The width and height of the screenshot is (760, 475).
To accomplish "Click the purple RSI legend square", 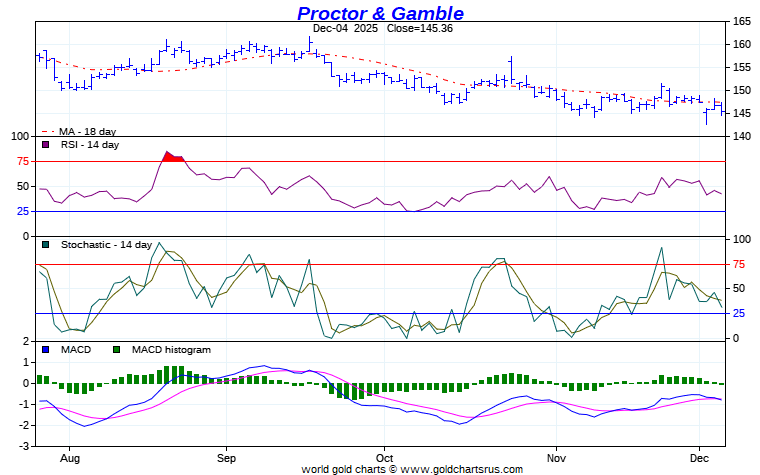I will tap(46, 144).
